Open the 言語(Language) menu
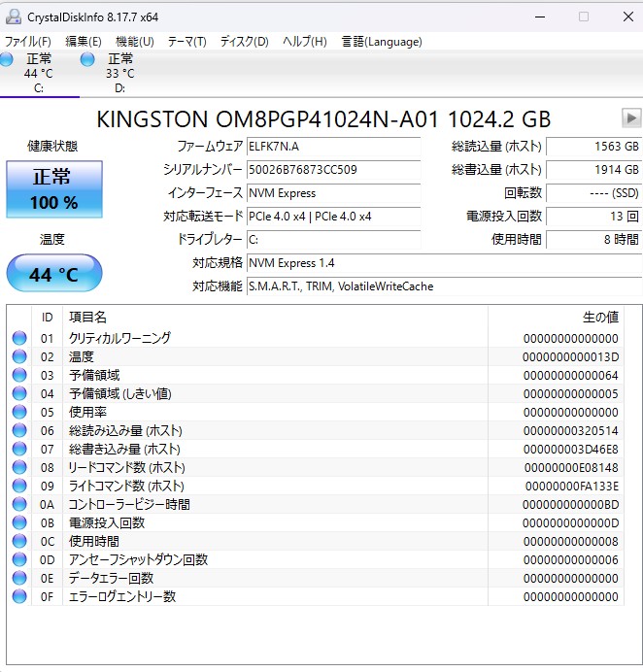643x672 pixels. [382, 42]
